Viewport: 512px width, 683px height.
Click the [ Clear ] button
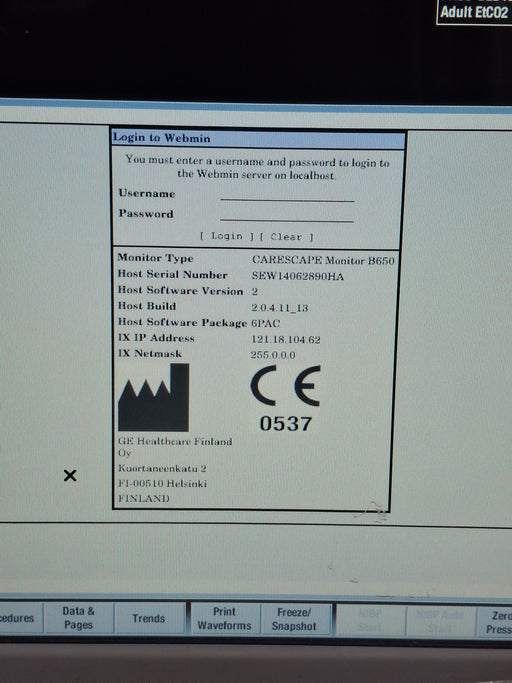[x=286, y=237]
